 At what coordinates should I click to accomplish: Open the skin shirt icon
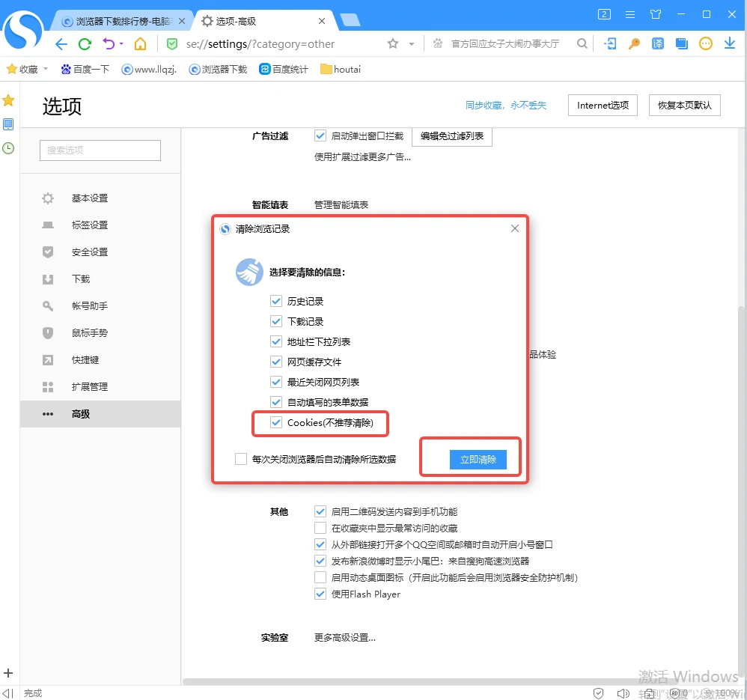pyautogui.click(x=656, y=14)
